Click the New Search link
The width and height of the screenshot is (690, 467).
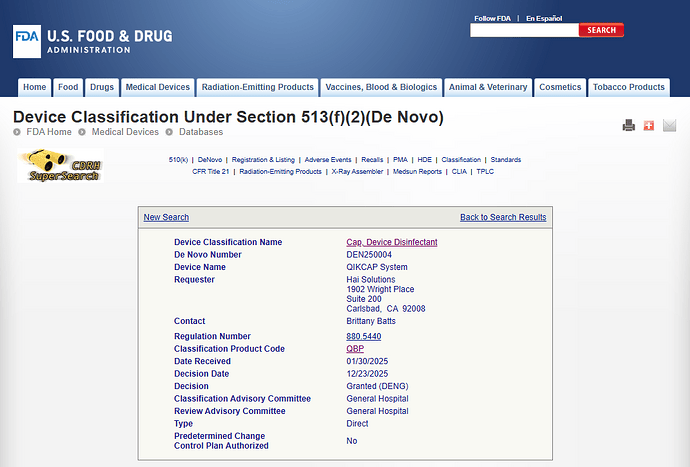point(166,217)
